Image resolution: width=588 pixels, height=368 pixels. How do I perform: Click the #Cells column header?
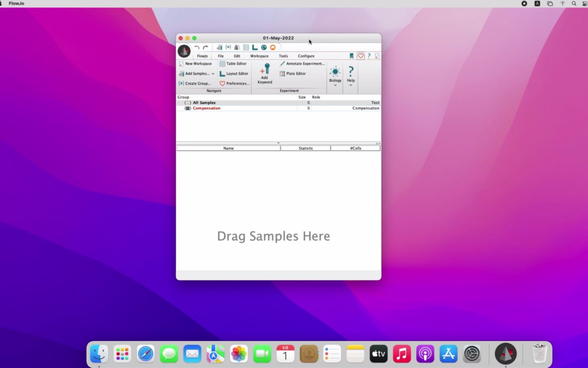(356, 148)
